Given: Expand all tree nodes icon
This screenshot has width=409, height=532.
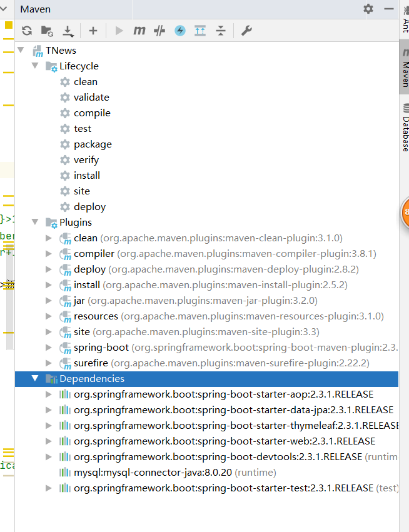Looking at the screenshot, I should 200,31.
